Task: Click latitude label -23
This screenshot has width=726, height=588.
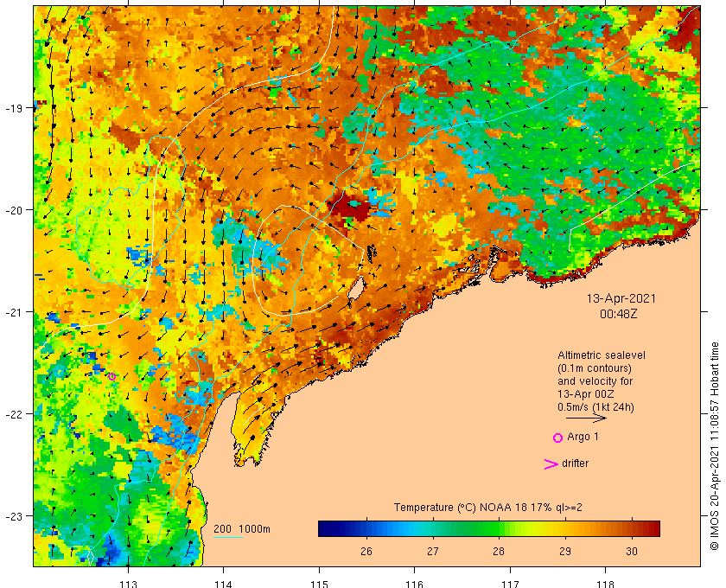Action: tap(14, 515)
